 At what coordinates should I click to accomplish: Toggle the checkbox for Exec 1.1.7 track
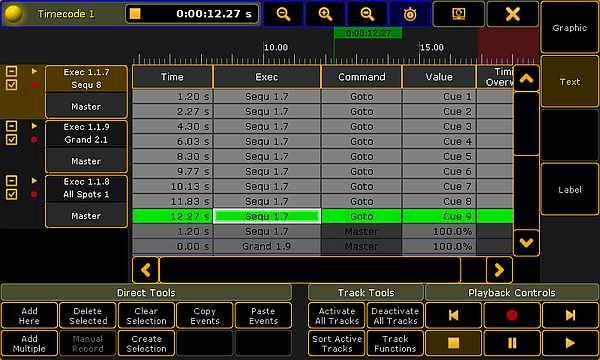[x=11, y=85]
